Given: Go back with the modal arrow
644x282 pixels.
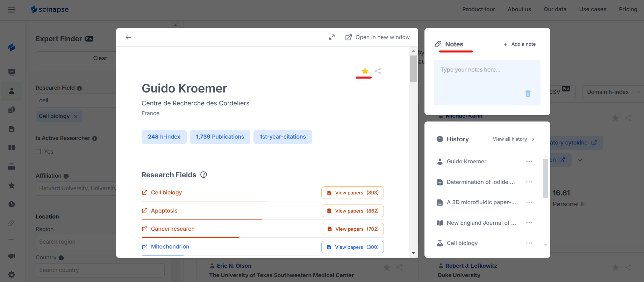Looking at the screenshot, I should [x=128, y=37].
